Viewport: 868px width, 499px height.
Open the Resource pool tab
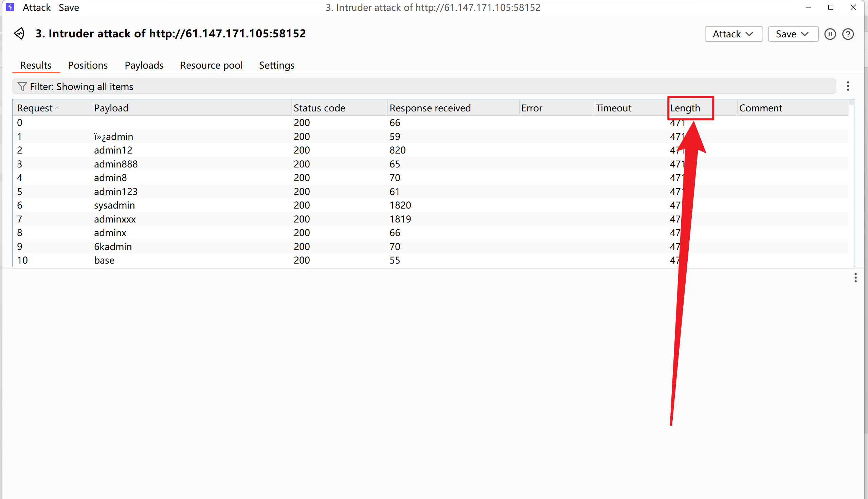pos(211,65)
